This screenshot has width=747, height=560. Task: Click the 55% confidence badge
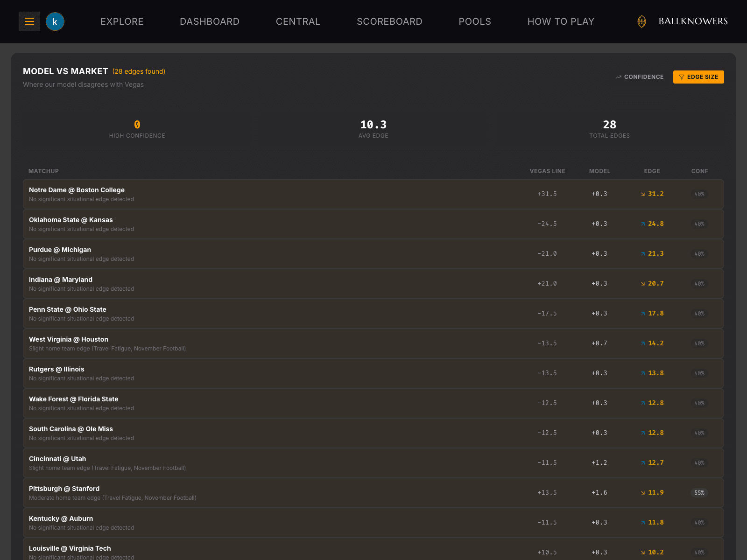coord(699,493)
